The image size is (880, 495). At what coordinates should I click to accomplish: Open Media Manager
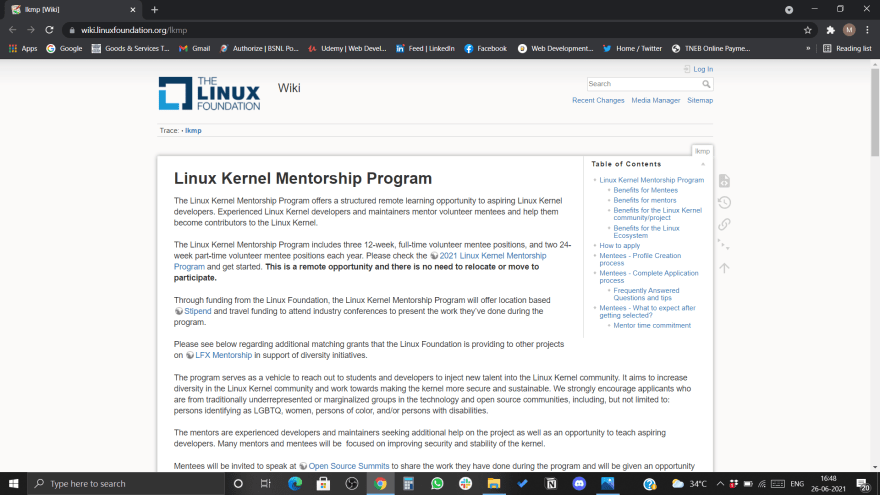[656, 100]
